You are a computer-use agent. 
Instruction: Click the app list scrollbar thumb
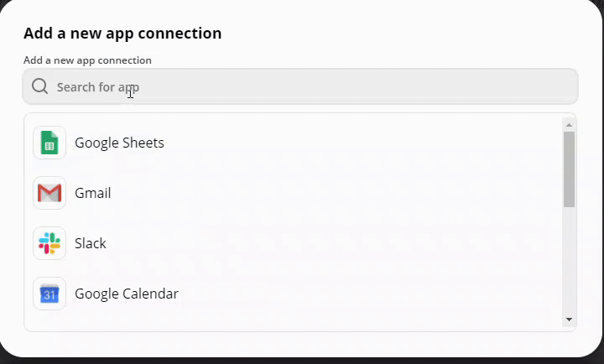click(x=569, y=169)
